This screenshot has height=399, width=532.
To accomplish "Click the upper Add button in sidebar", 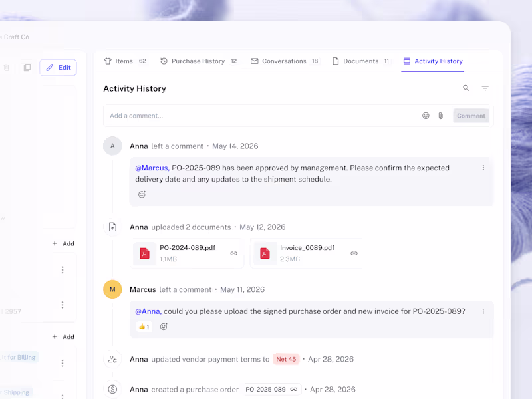I will tap(63, 243).
